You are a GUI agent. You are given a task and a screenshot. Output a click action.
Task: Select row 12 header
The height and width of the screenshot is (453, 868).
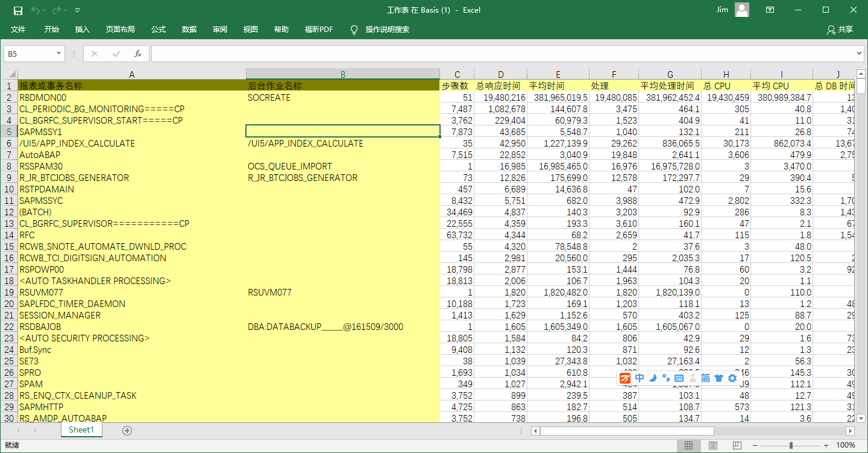[x=8, y=212]
